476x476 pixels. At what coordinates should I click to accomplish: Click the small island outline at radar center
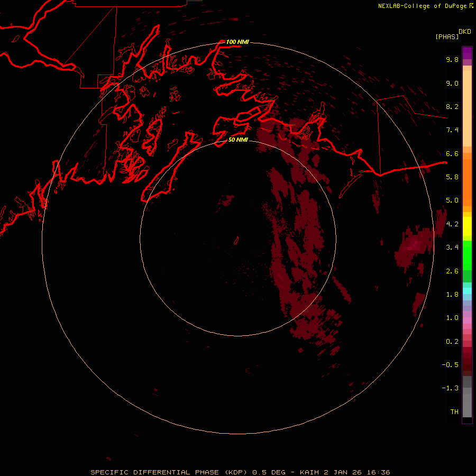[236, 241]
